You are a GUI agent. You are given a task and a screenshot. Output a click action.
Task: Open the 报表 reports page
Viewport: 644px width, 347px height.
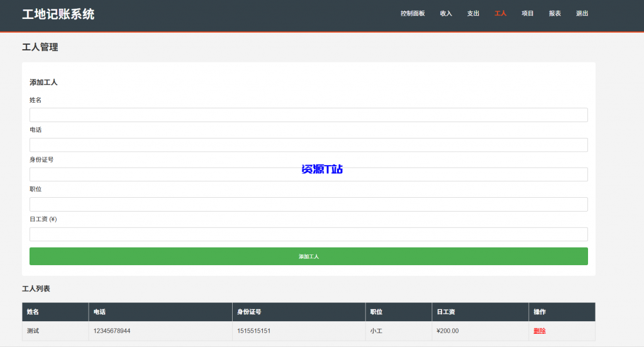pyautogui.click(x=555, y=13)
